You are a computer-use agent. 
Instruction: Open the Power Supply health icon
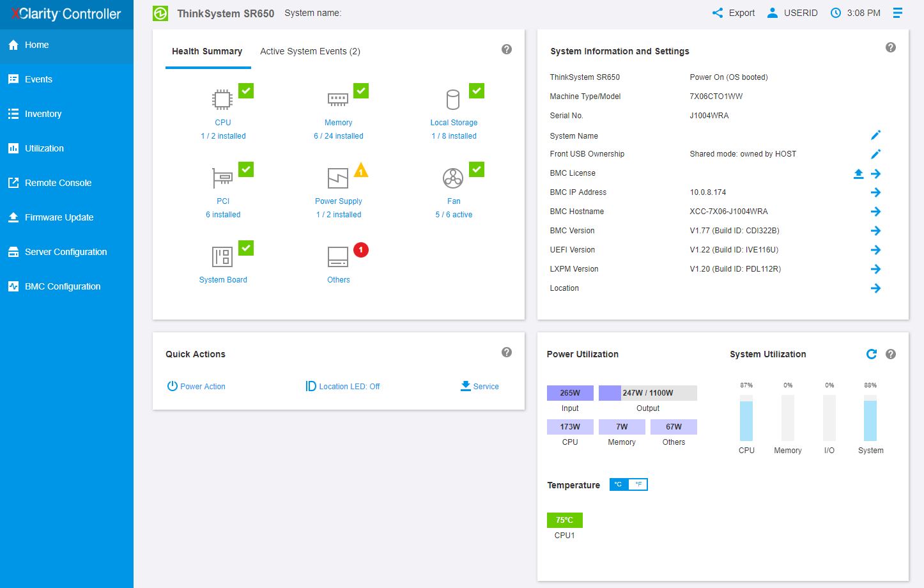tap(338, 178)
